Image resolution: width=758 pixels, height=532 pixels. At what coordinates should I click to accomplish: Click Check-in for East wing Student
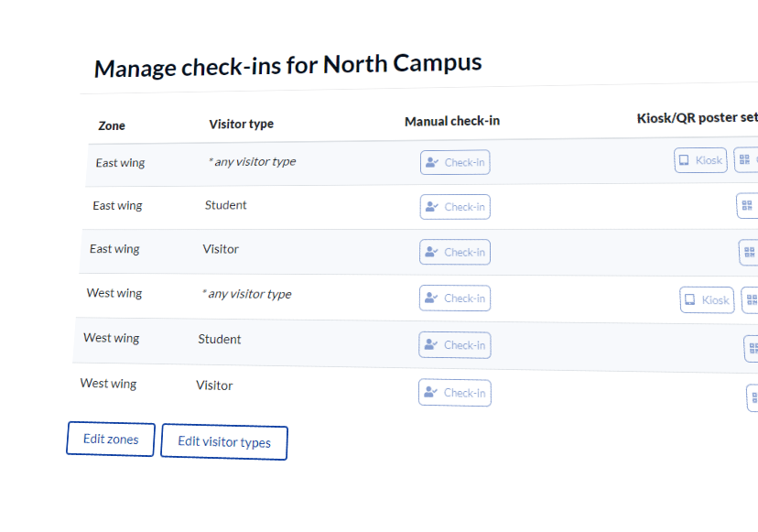pyautogui.click(x=455, y=207)
